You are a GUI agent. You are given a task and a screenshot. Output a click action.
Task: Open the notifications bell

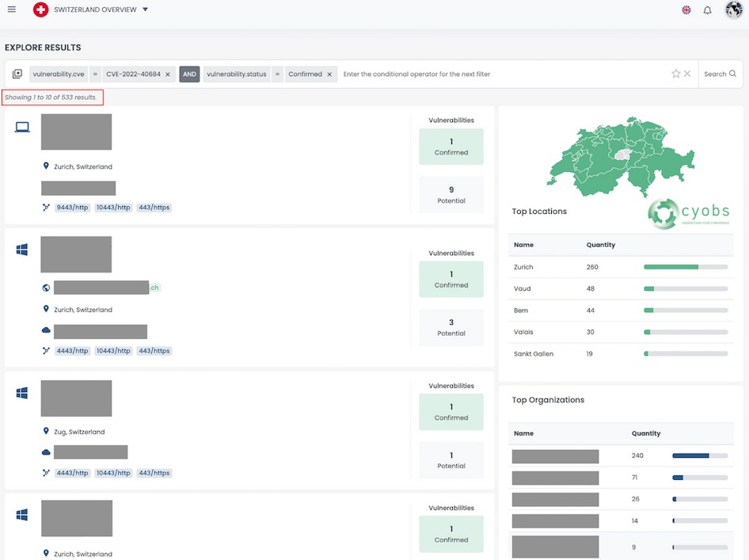(x=708, y=10)
